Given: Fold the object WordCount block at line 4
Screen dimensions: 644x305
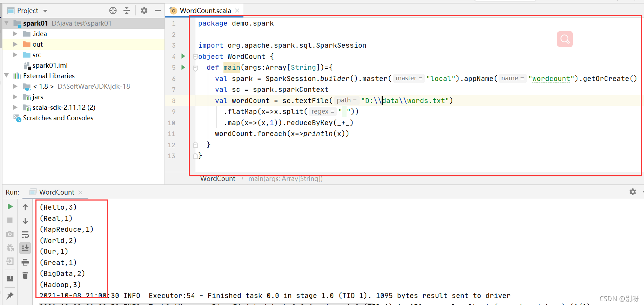Looking at the screenshot, I should (195, 56).
